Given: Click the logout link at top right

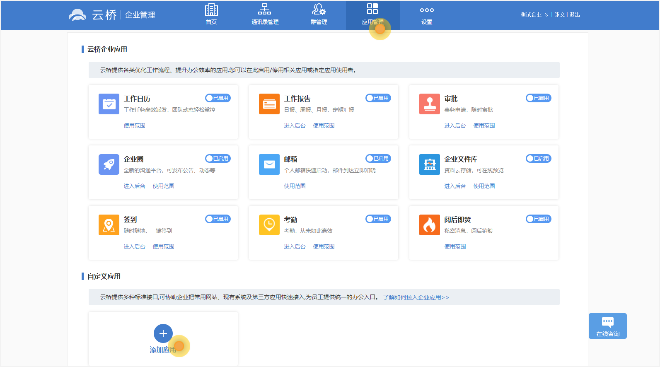Looking at the screenshot, I should pos(575,14).
